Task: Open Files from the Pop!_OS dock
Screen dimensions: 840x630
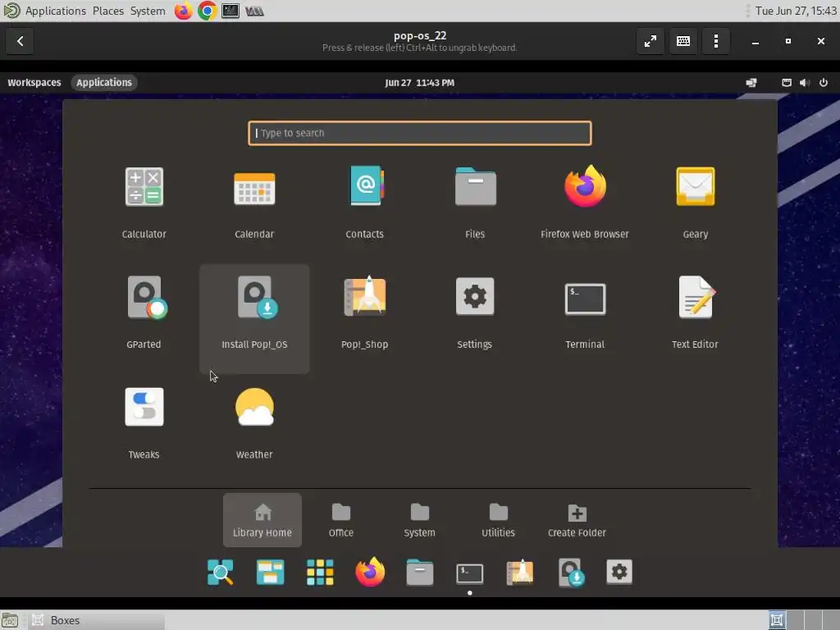Action: (x=419, y=572)
